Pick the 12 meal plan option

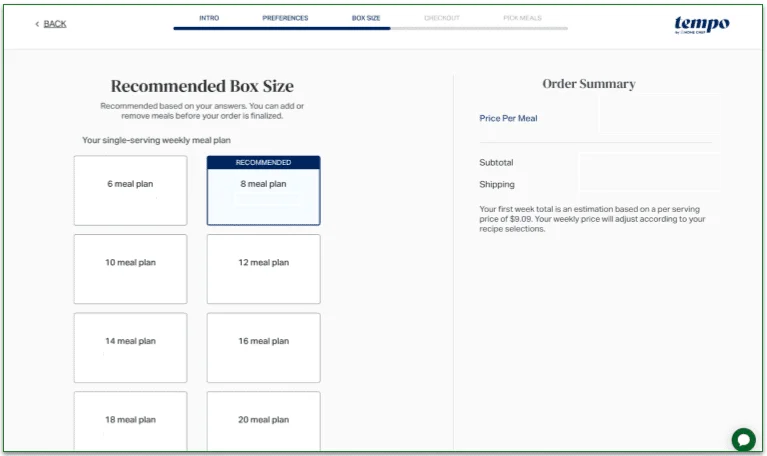(x=263, y=268)
